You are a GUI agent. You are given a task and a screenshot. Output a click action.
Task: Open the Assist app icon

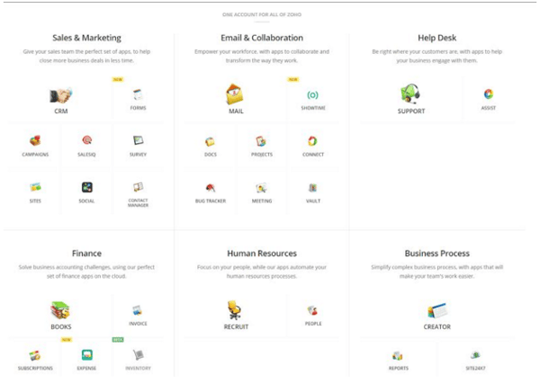tap(489, 94)
